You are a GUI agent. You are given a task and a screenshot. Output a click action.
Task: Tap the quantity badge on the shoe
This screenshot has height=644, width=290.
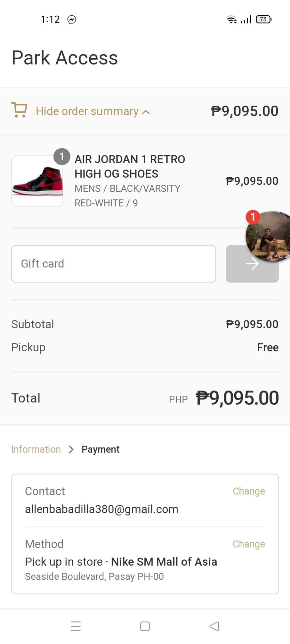(x=62, y=156)
